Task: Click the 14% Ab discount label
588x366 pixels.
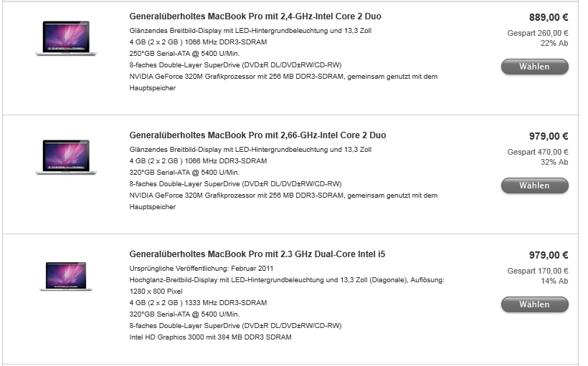Action: tap(554, 281)
